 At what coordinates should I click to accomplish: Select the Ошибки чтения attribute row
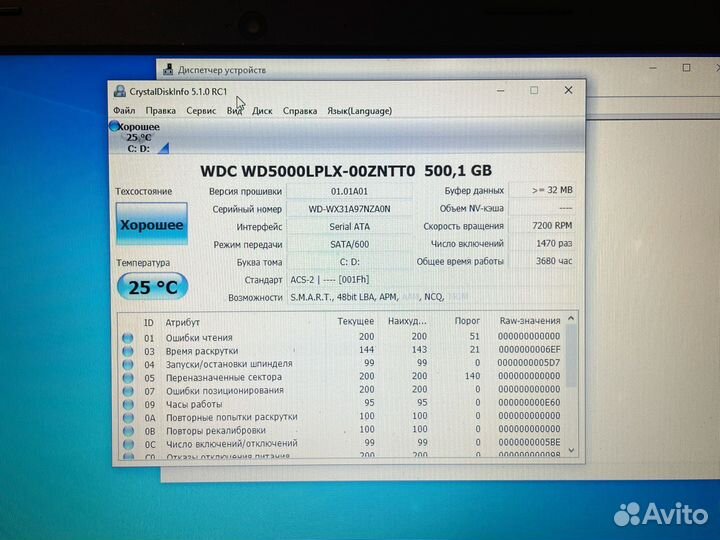(x=341, y=338)
